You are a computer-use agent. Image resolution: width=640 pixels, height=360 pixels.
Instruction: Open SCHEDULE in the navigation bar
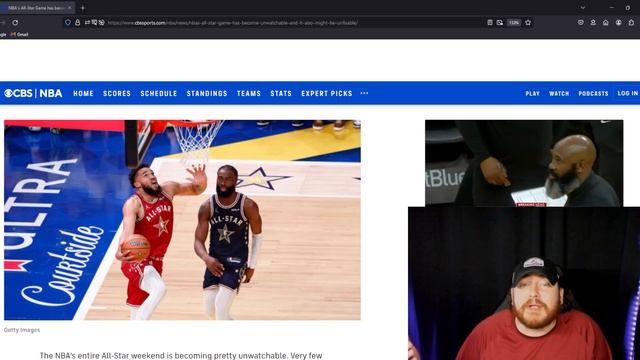[x=159, y=93]
